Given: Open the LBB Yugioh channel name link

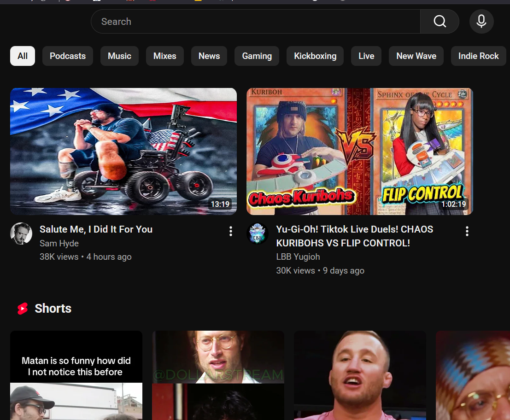Looking at the screenshot, I should (x=298, y=257).
